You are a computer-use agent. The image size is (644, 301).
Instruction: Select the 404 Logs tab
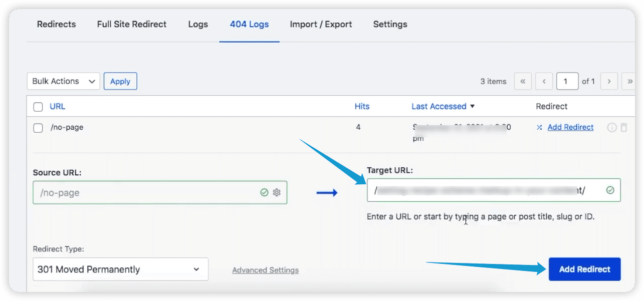click(249, 24)
